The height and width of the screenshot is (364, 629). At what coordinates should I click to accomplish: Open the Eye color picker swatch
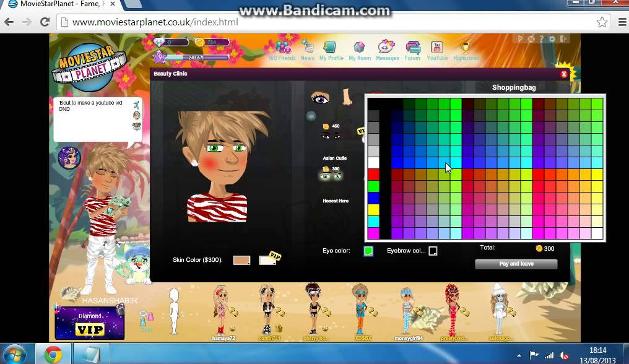pos(368,251)
